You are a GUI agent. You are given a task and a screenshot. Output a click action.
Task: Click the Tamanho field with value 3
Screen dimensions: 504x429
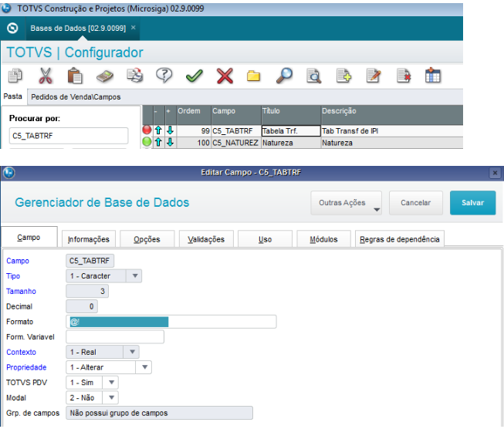pos(87,291)
